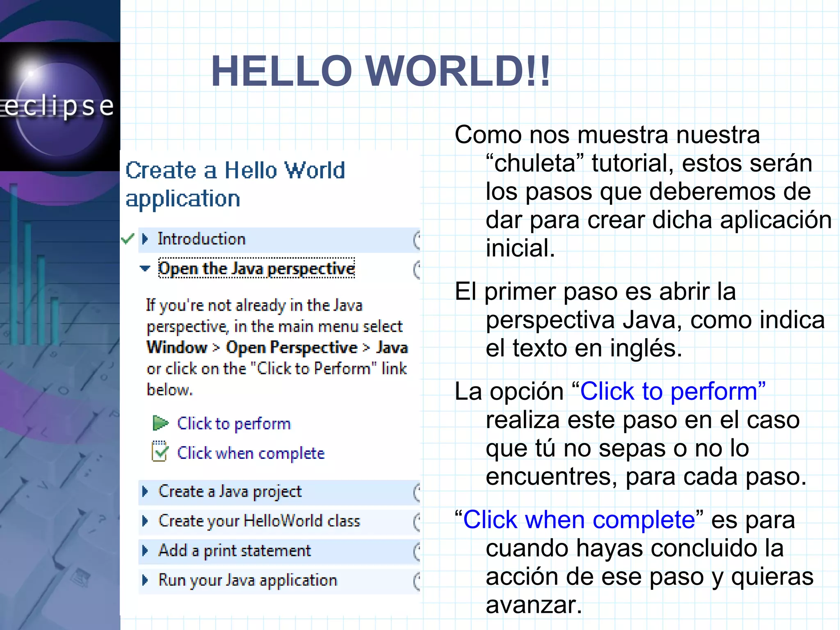Expand the Create a Java project arrow

pos(145,491)
